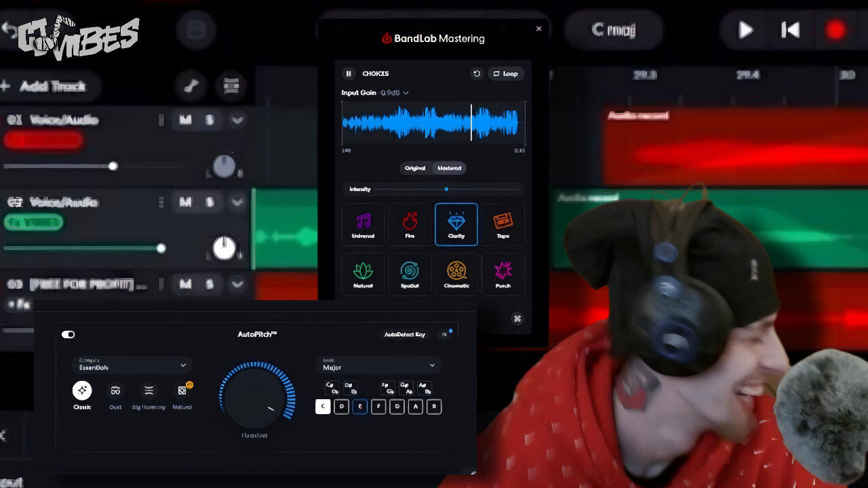Toggle note A in AutoPitch scale
Viewport: 868px width, 488px height.
[416, 407]
